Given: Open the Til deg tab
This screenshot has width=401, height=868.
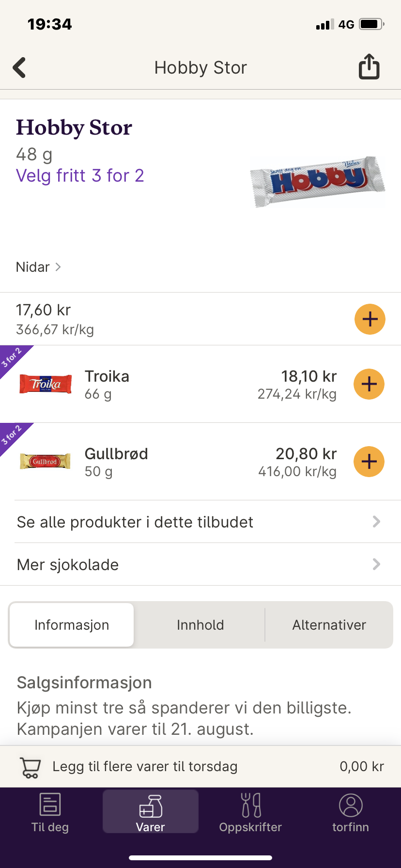Looking at the screenshot, I should click(50, 812).
